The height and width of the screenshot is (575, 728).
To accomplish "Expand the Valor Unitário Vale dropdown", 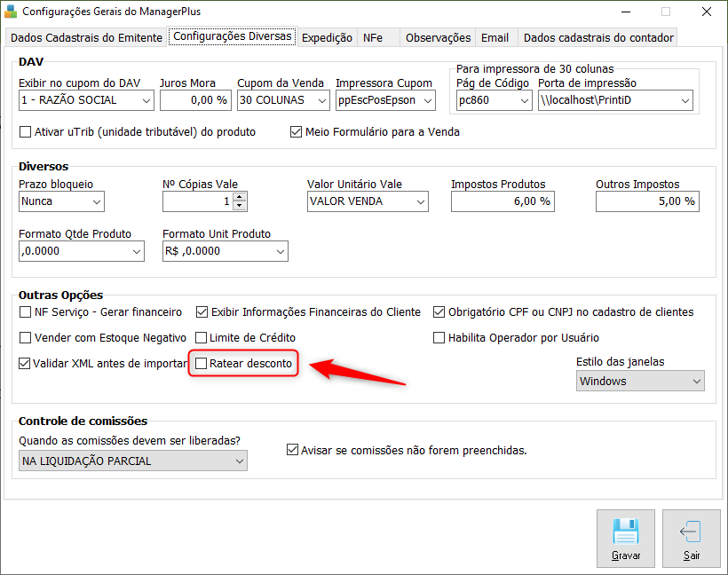I will 368,201.
